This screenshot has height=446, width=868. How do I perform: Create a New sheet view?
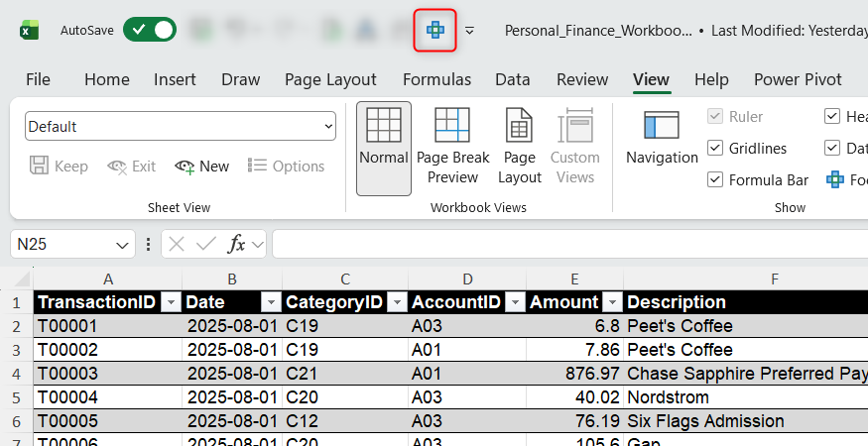(x=202, y=166)
